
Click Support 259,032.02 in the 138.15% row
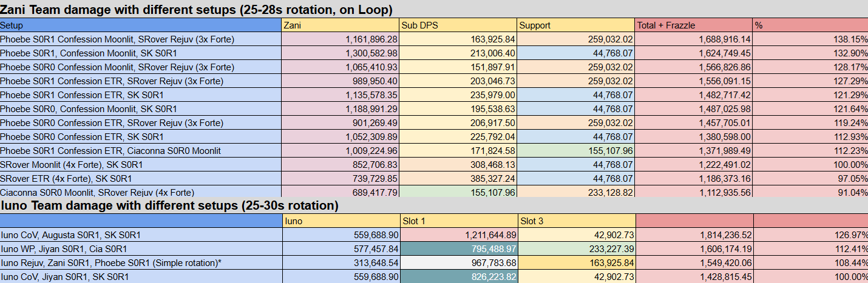tap(575, 39)
